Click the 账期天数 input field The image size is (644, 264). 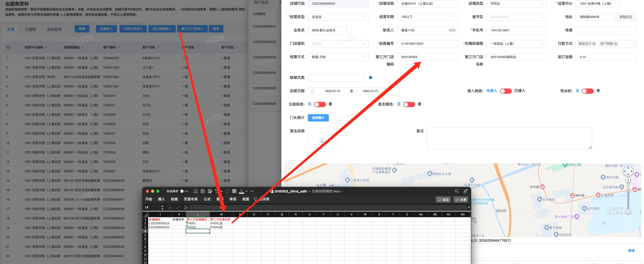coord(336,78)
